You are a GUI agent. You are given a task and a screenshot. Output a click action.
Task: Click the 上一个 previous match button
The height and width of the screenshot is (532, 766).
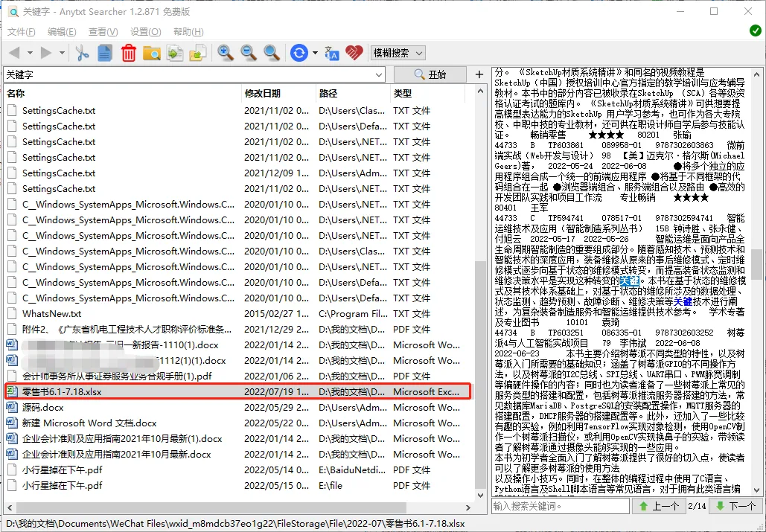pyautogui.click(x=659, y=506)
